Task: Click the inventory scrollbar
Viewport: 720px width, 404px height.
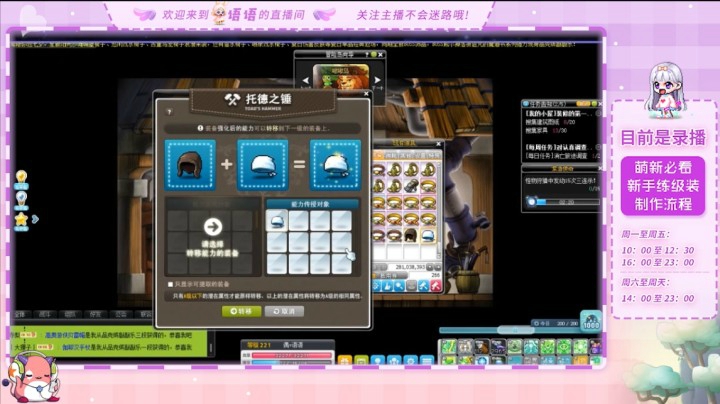Action: tap(439, 209)
